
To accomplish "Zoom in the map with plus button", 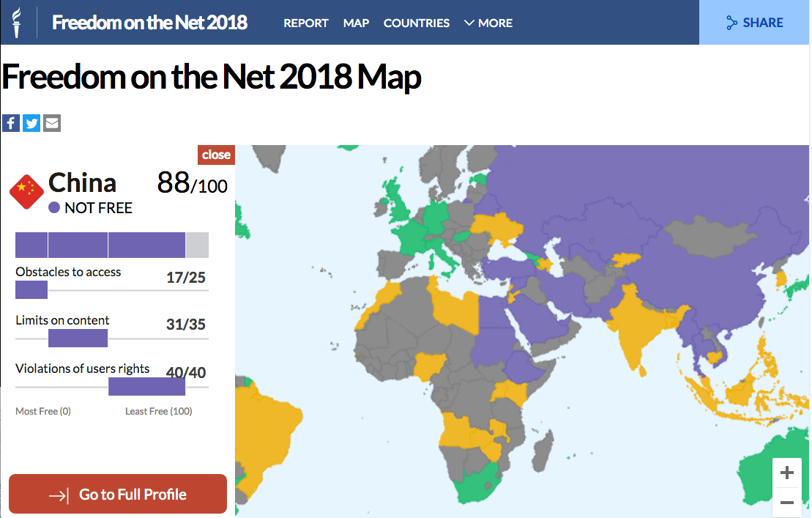I will click(786, 473).
